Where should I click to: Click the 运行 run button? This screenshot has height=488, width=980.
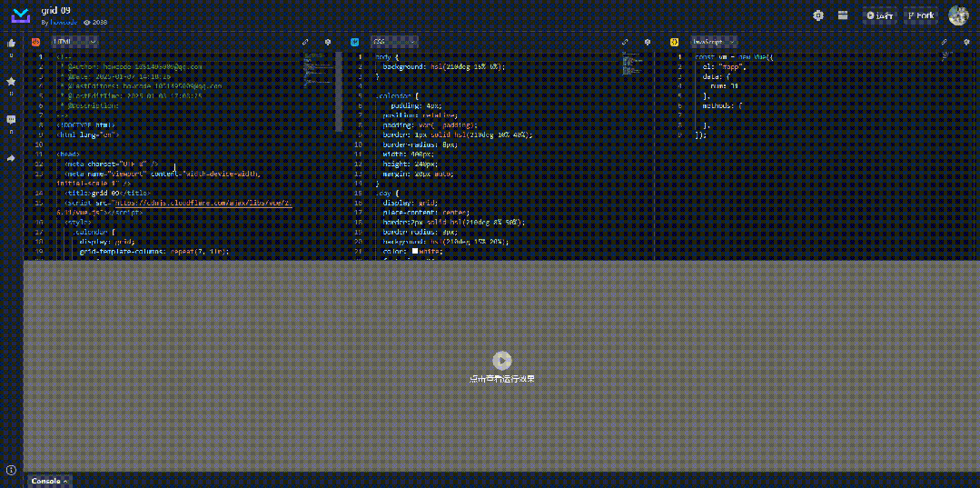click(880, 15)
